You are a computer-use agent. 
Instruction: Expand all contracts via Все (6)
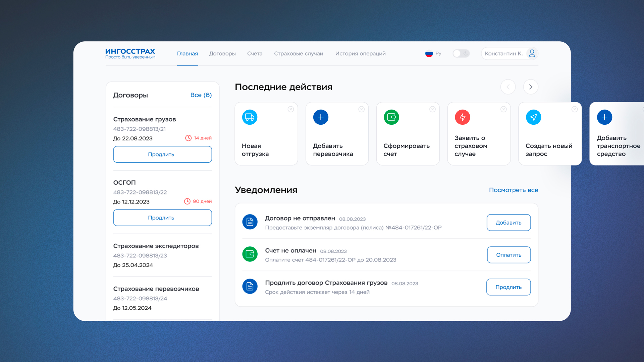point(201,95)
